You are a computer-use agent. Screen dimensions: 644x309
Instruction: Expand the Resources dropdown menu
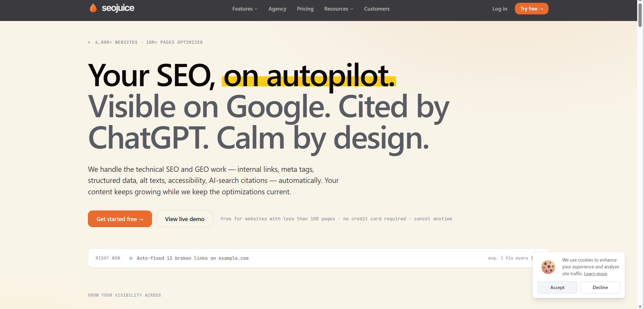coord(339,9)
